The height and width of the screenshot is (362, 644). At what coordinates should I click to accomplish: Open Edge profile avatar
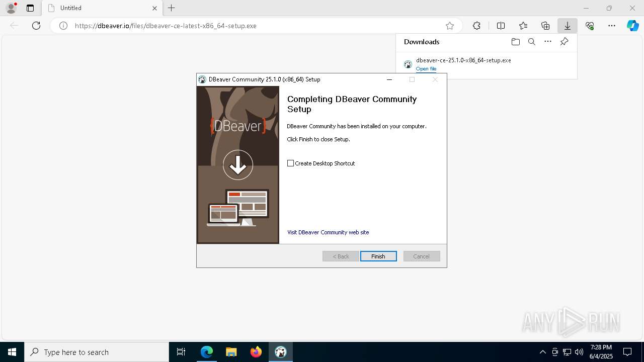tap(11, 8)
